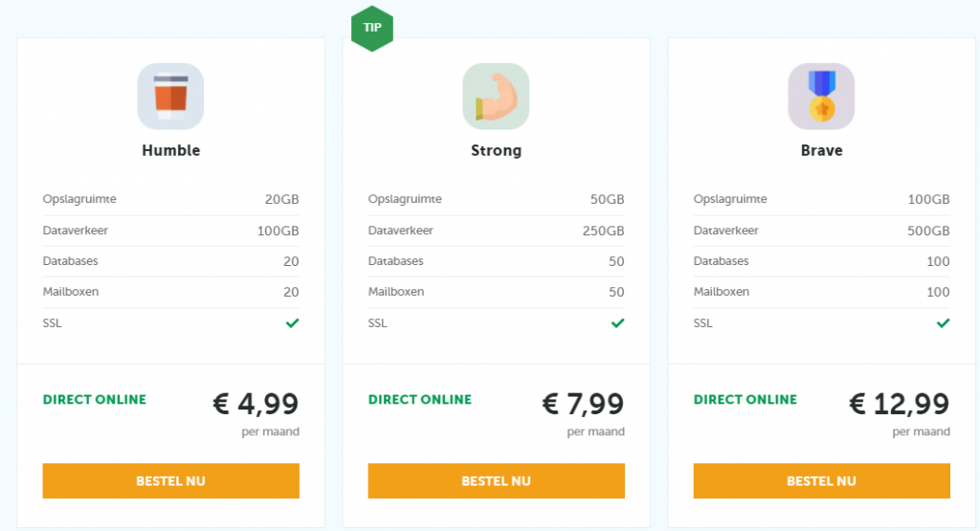Click the € 4,99 price

pyautogui.click(x=256, y=405)
